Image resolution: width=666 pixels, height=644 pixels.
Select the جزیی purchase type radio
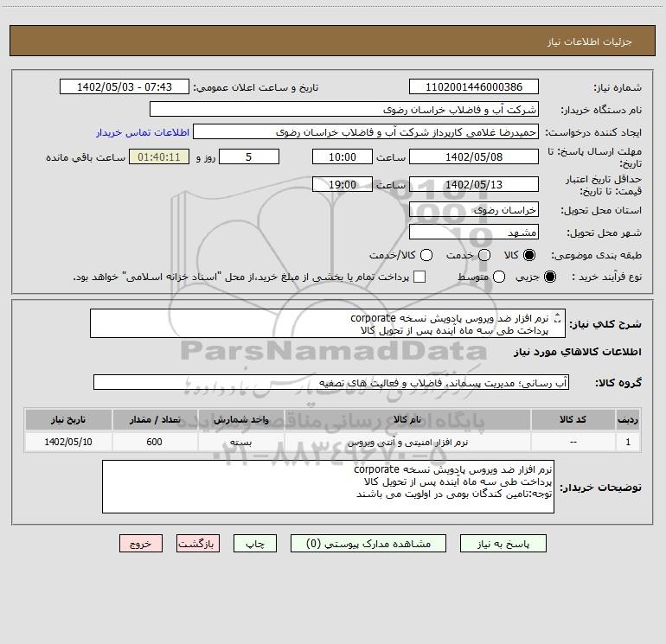pos(549,277)
